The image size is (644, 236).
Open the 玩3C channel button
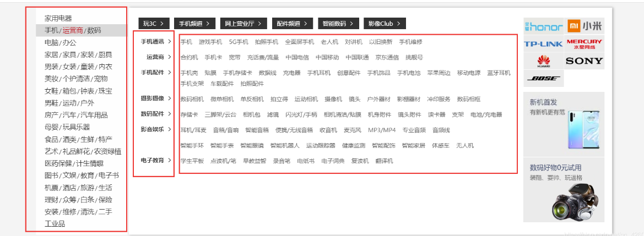tap(154, 24)
